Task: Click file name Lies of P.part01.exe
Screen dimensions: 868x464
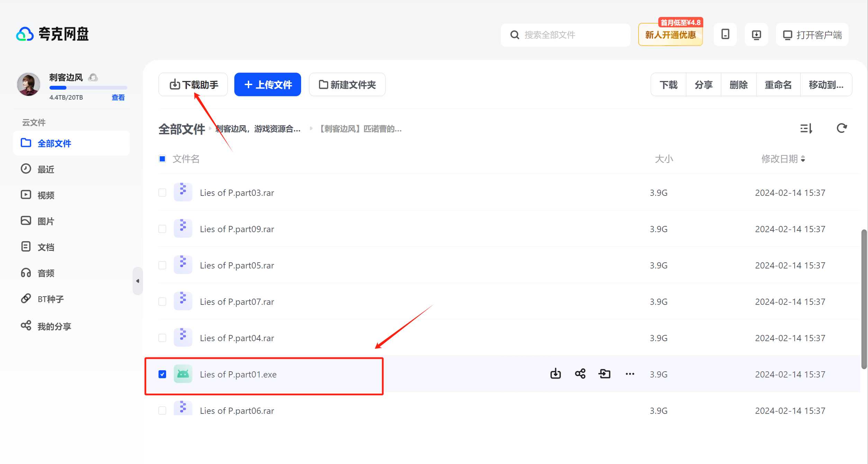Action: (238, 374)
